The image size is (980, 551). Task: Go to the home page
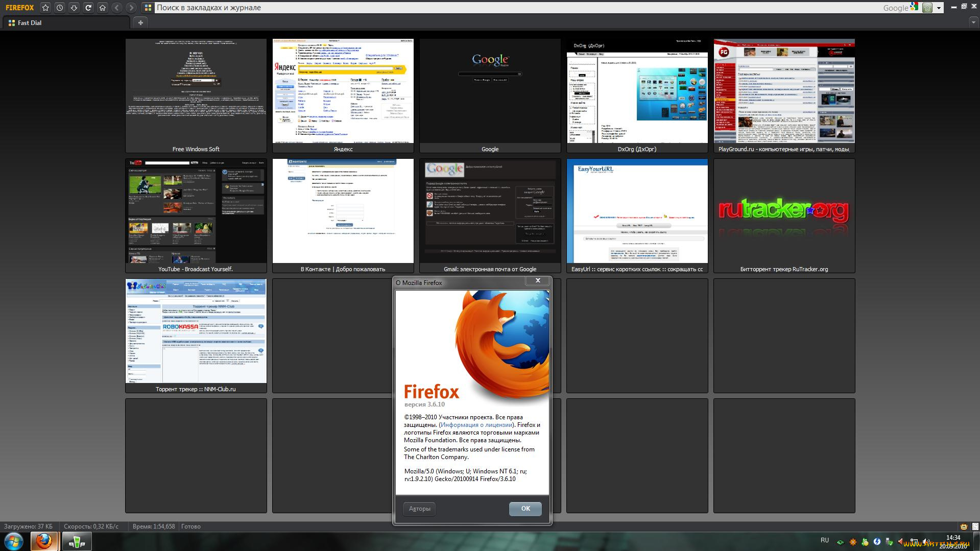(x=103, y=8)
